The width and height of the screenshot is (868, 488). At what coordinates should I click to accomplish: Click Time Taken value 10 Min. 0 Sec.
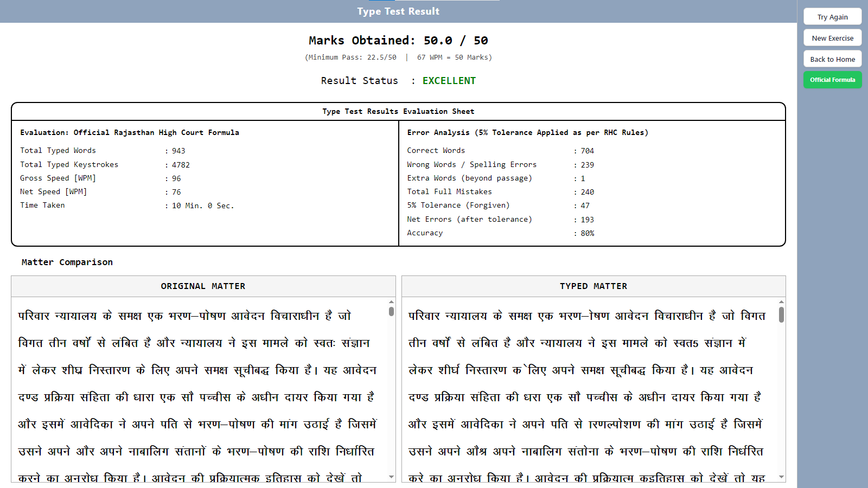[x=203, y=206]
